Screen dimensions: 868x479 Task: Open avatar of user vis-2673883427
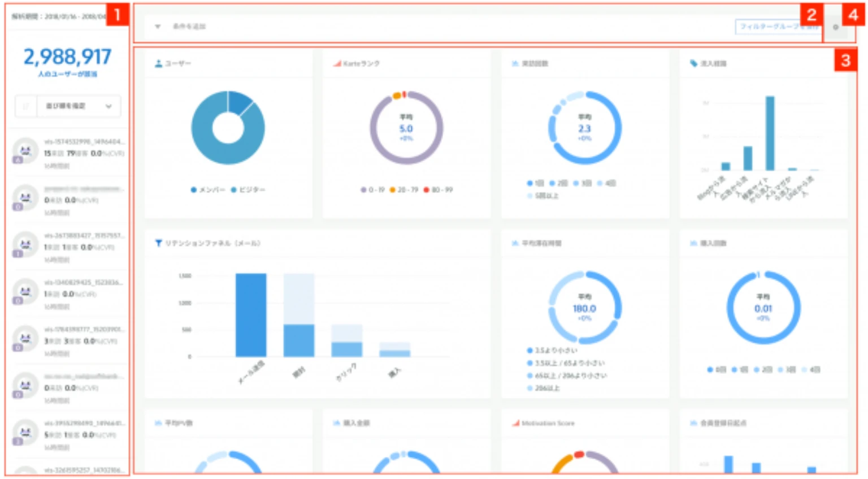[x=25, y=244]
